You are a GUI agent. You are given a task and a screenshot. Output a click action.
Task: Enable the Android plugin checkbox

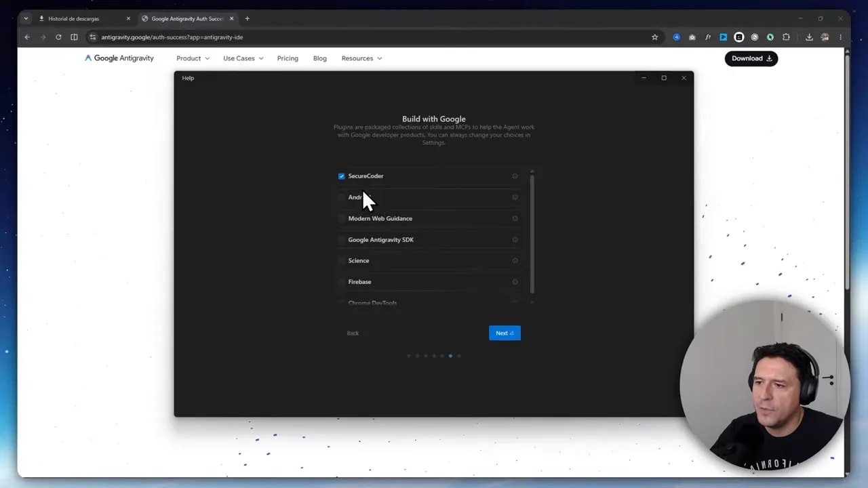pyautogui.click(x=341, y=197)
